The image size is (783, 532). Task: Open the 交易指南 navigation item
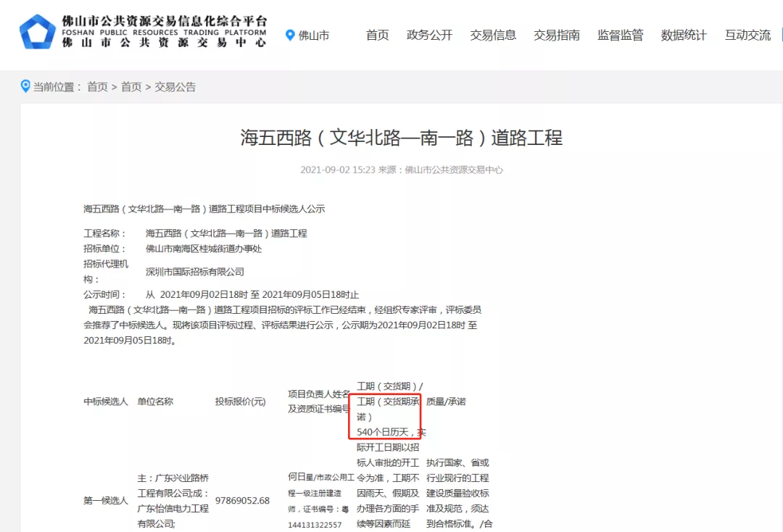point(557,35)
